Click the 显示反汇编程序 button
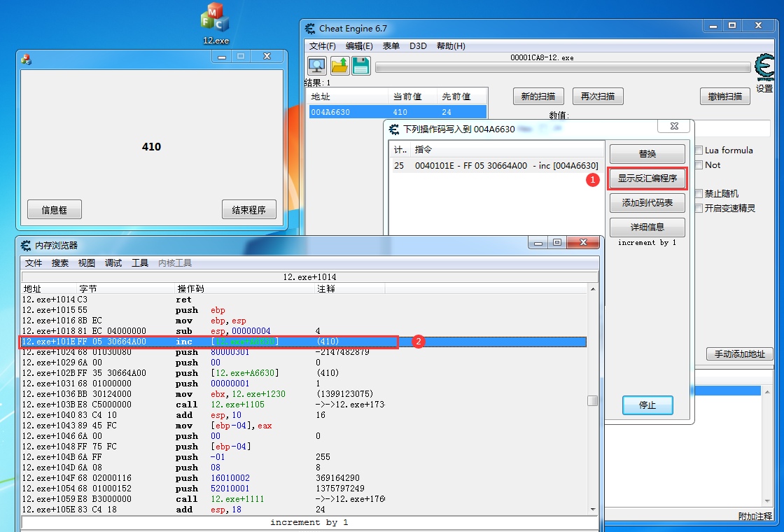Image resolution: width=784 pixels, height=532 pixels. pos(647,178)
